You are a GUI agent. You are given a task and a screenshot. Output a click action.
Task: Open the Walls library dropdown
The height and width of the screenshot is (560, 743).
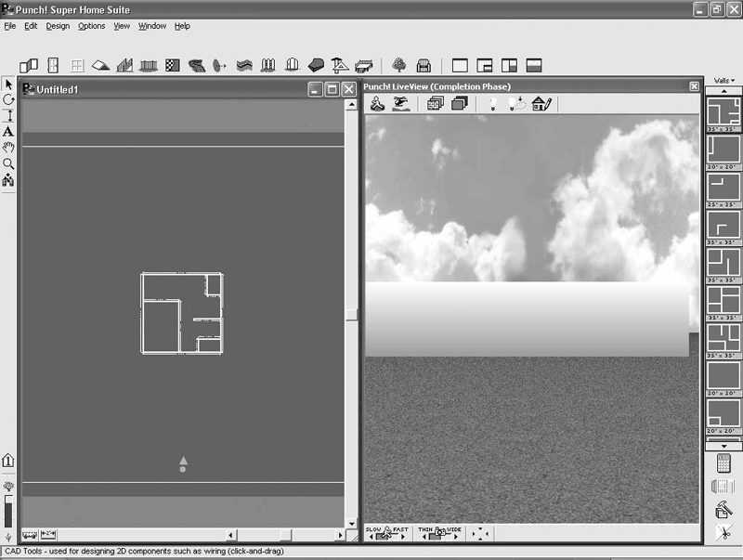[x=724, y=81]
